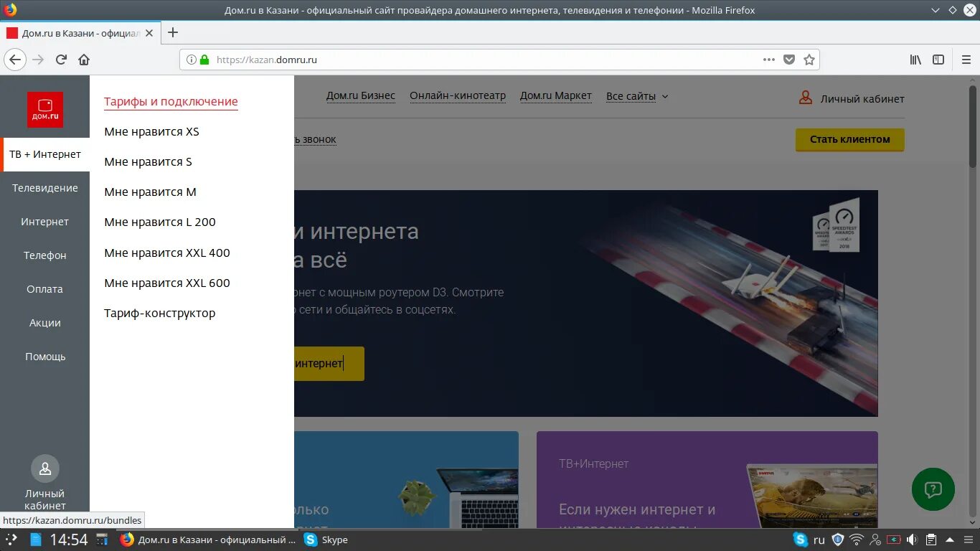Open the Телефон sidebar section
Image resolution: width=980 pixels, height=551 pixels.
(45, 255)
